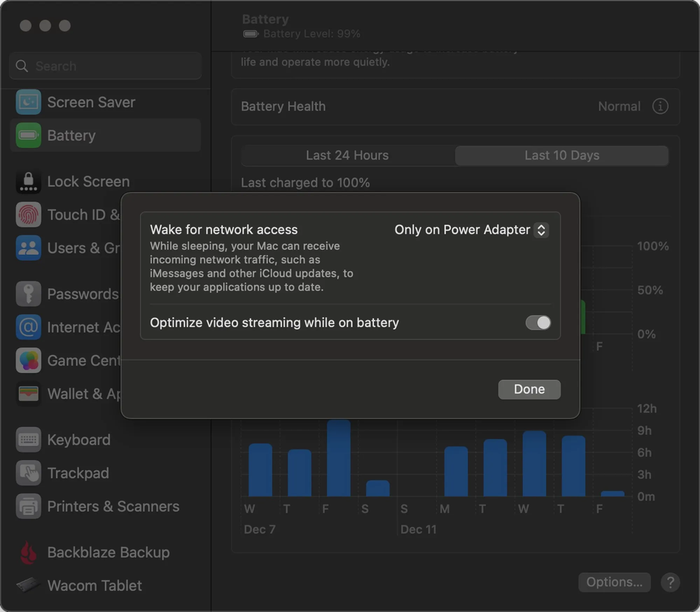Click the Saturday usage bar
Screen dimensions: 700x612
[378, 488]
